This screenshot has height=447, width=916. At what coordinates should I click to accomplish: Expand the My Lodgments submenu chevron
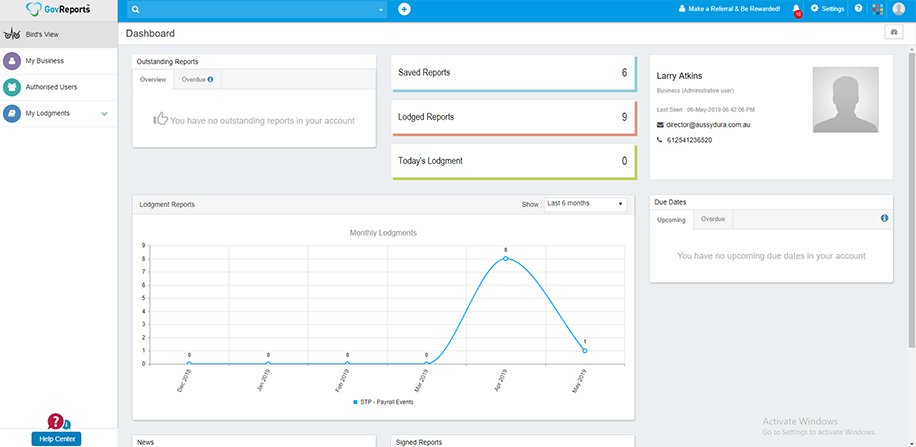[104, 113]
